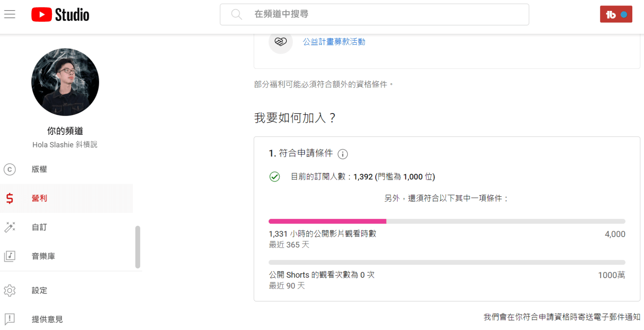Image resolution: width=644 pixels, height=330 pixels.
Task: Click the dollar 營利 icon
Action: pyautogui.click(x=10, y=198)
